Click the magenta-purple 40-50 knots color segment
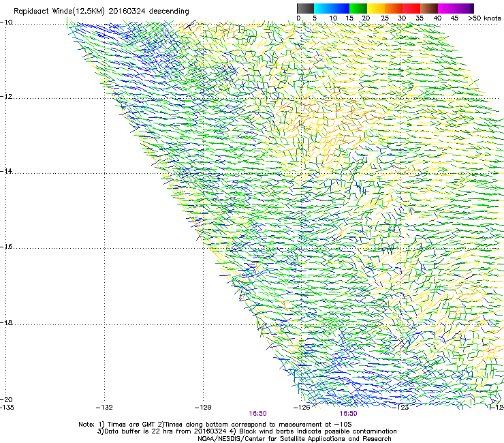Viewport: 504px width, 443px height. (456, 8)
